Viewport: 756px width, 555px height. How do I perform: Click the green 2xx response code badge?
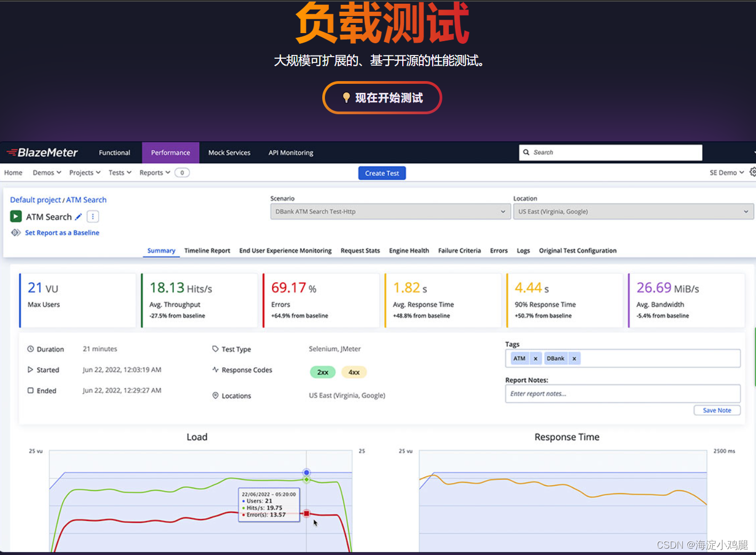323,372
